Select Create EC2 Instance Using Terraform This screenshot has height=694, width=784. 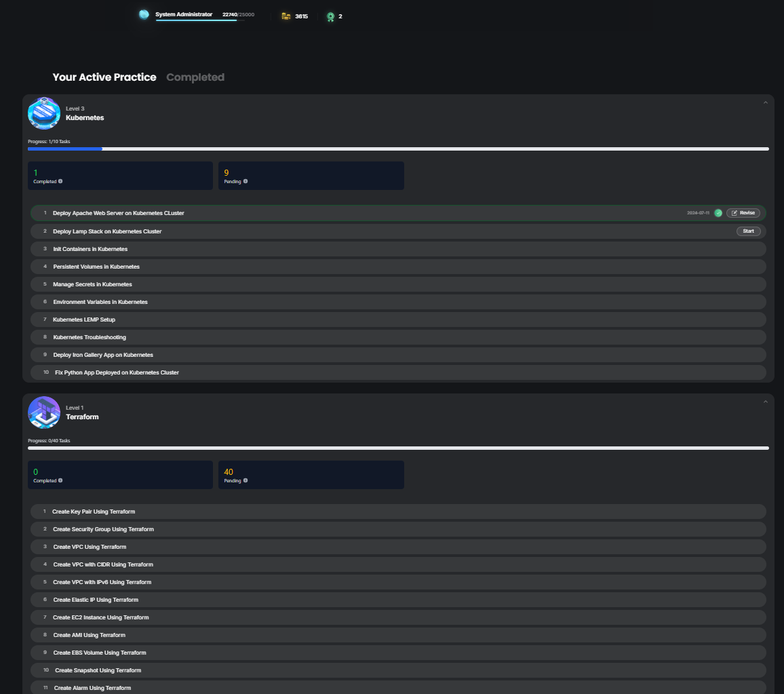[x=398, y=617]
